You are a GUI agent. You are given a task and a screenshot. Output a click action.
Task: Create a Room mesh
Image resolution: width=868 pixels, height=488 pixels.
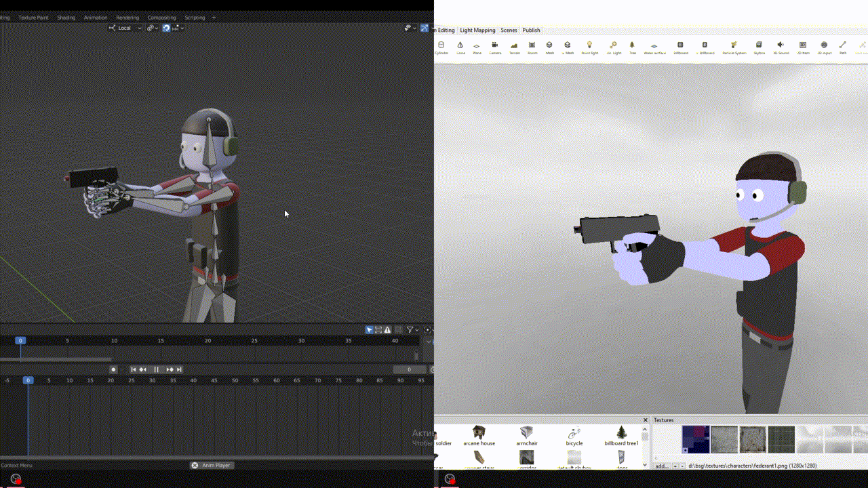(532, 47)
